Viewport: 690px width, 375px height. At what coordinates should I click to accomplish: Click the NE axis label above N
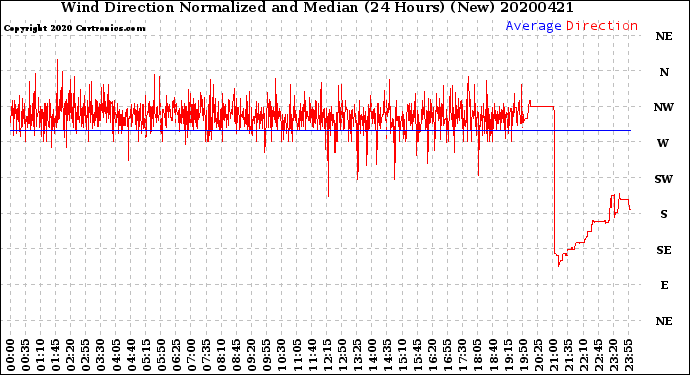point(664,36)
